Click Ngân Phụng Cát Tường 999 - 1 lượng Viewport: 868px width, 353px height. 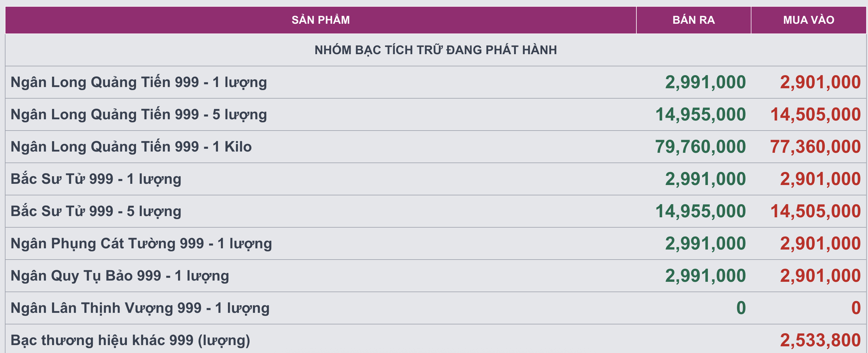[141, 243]
